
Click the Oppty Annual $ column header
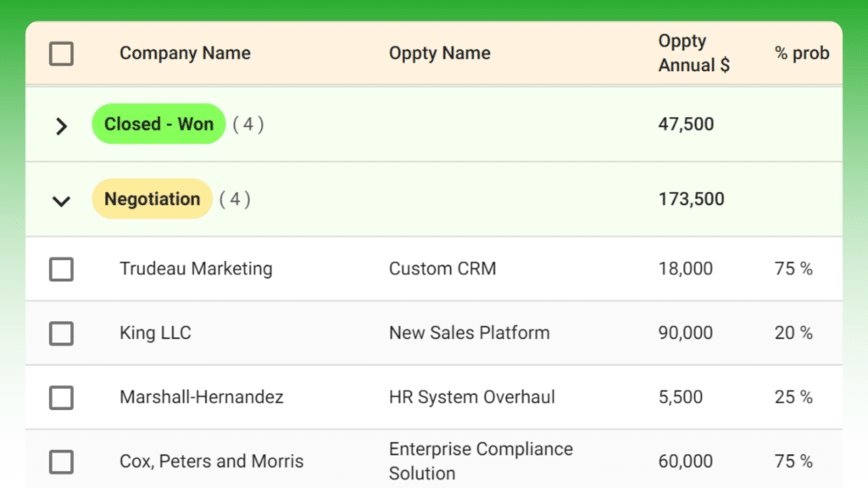click(x=693, y=53)
